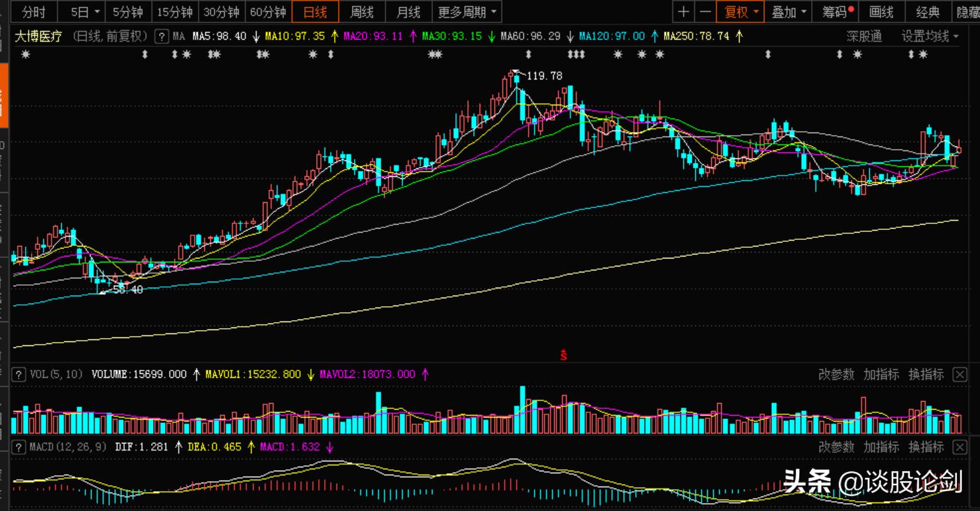Close the VOL indicator panel
Screen dimensions: 980x511
click(x=959, y=374)
